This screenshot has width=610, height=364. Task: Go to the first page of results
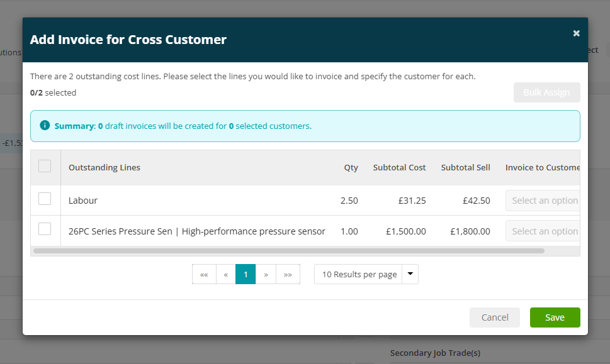tap(204, 274)
